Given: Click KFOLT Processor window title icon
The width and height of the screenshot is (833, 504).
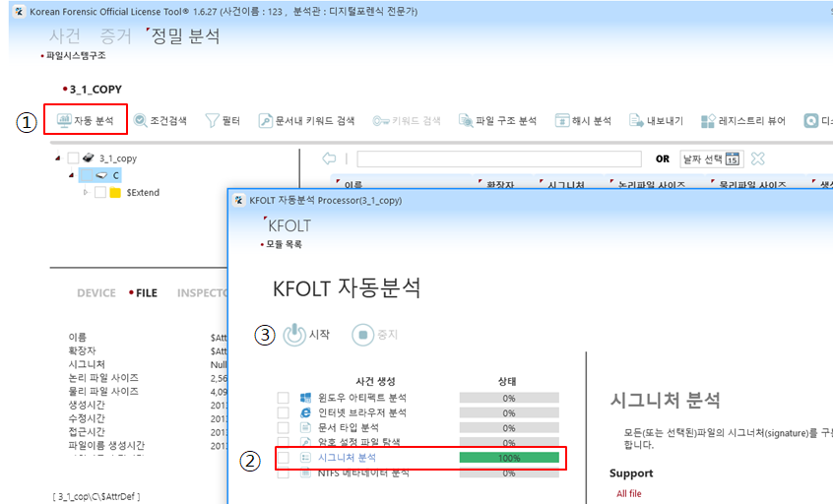Looking at the screenshot, I should pos(238,200).
